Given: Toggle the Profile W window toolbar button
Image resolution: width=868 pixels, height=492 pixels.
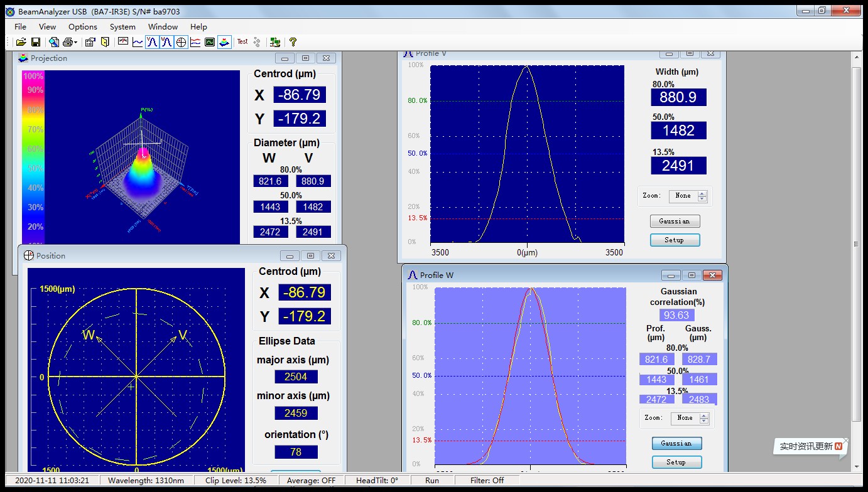Looking at the screenshot, I should [x=166, y=42].
